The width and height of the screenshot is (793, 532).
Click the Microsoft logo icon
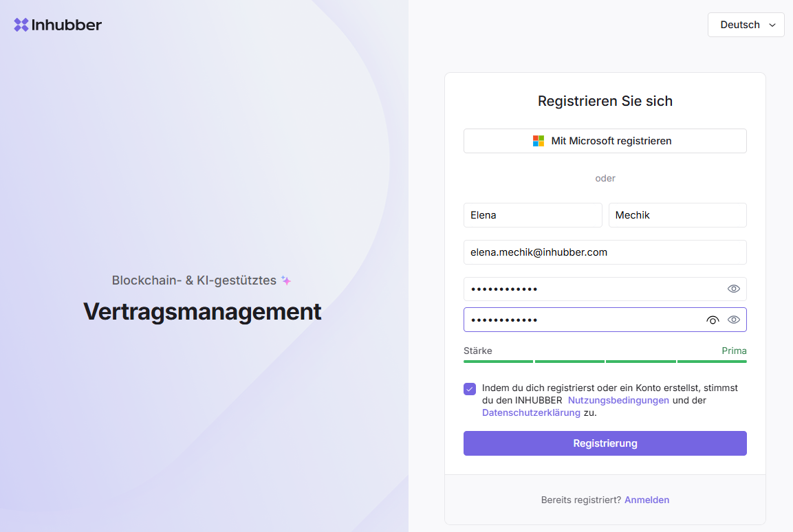pyautogui.click(x=539, y=141)
